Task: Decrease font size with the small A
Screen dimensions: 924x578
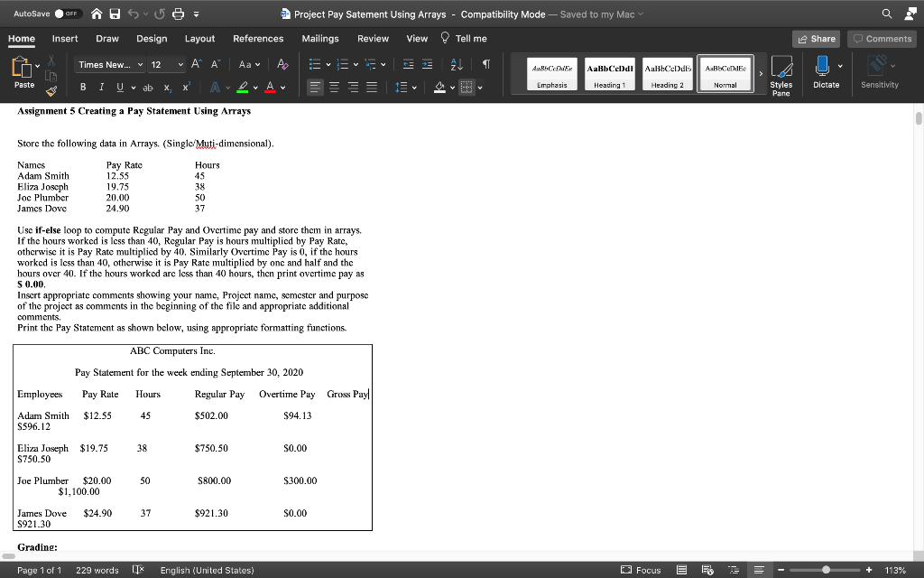Action: (216, 64)
